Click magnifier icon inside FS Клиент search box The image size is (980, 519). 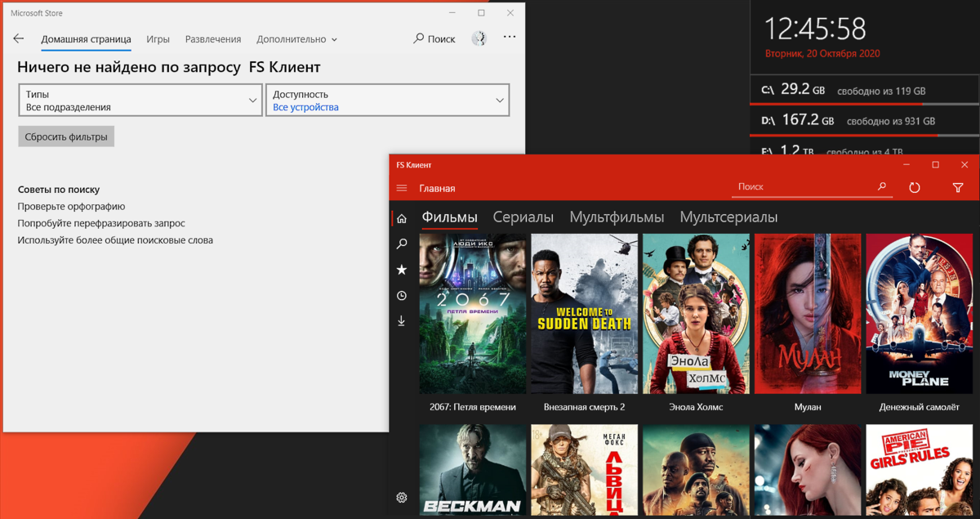pyautogui.click(x=882, y=186)
